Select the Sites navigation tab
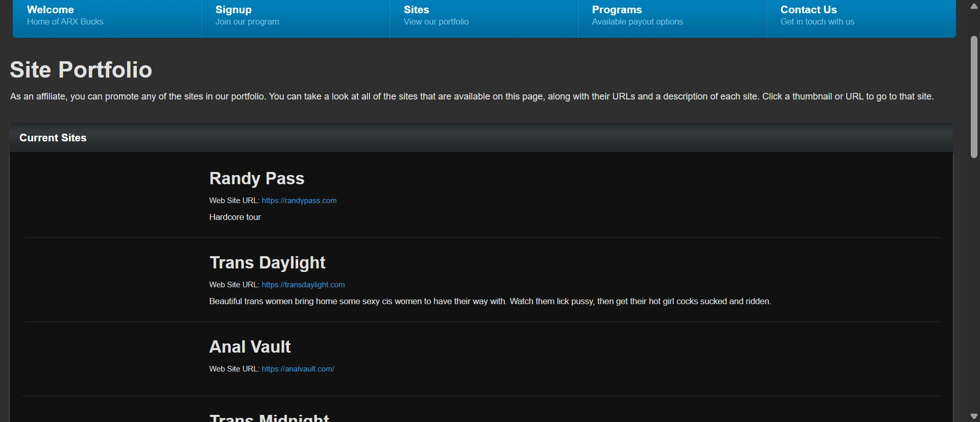This screenshot has height=422, width=980. tap(483, 18)
